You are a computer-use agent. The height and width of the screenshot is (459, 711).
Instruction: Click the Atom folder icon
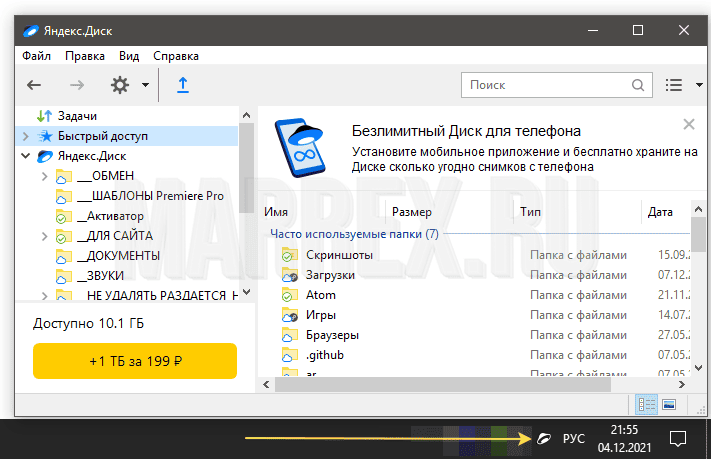pyautogui.click(x=290, y=295)
